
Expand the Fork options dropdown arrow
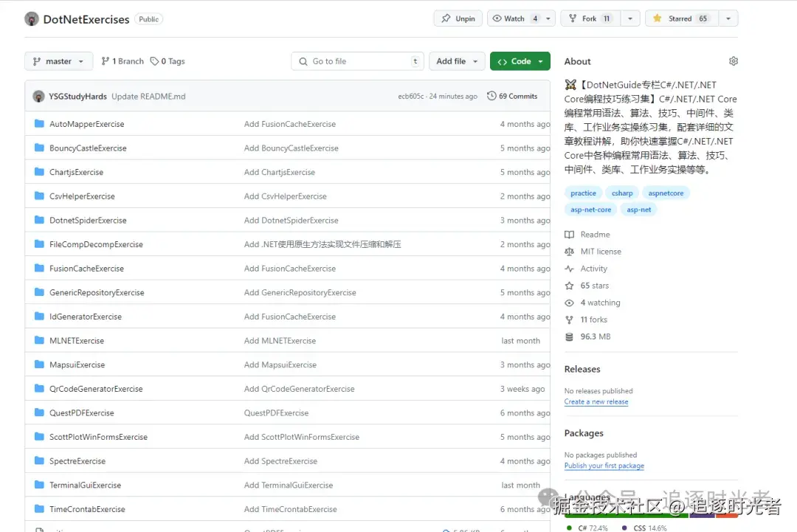pos(629,18)
